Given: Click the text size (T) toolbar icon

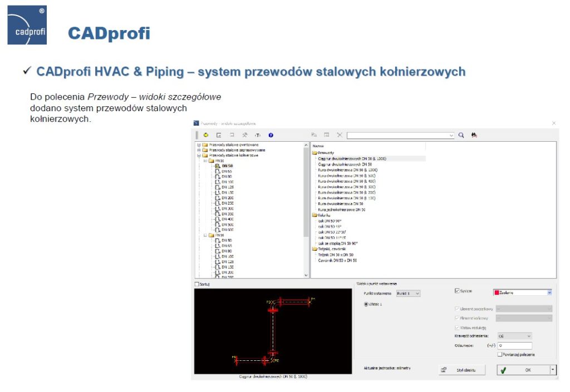Looking at the screenshot, I should coord(258,135).
